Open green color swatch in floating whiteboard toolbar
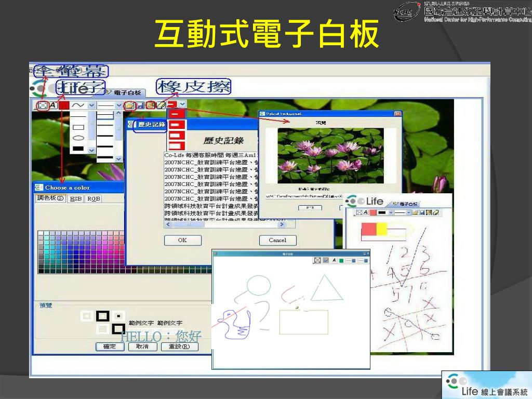Image resolution: width=532 pixels, height=399 pixels. click(341, 261)
